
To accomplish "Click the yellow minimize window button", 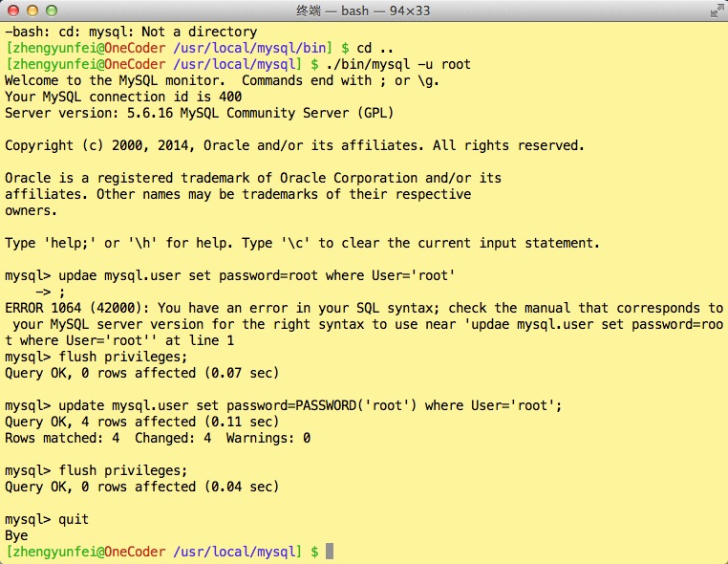I will pos(32,11).
